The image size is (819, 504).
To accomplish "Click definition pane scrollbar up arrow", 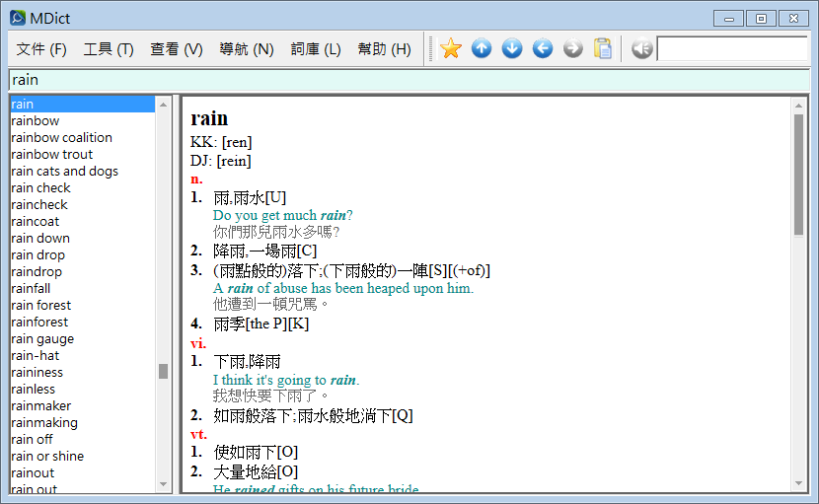I will point(798,106).
